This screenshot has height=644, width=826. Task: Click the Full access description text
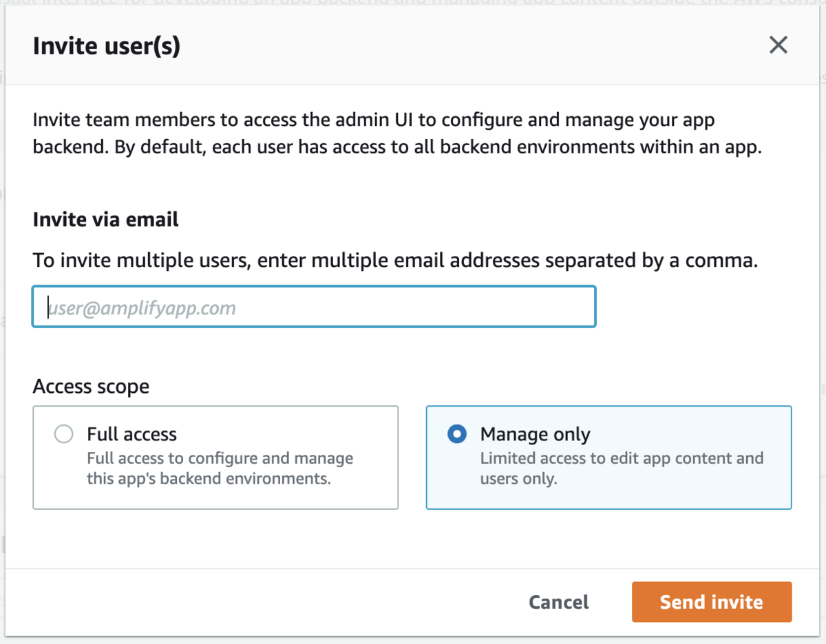coord(219,468)
